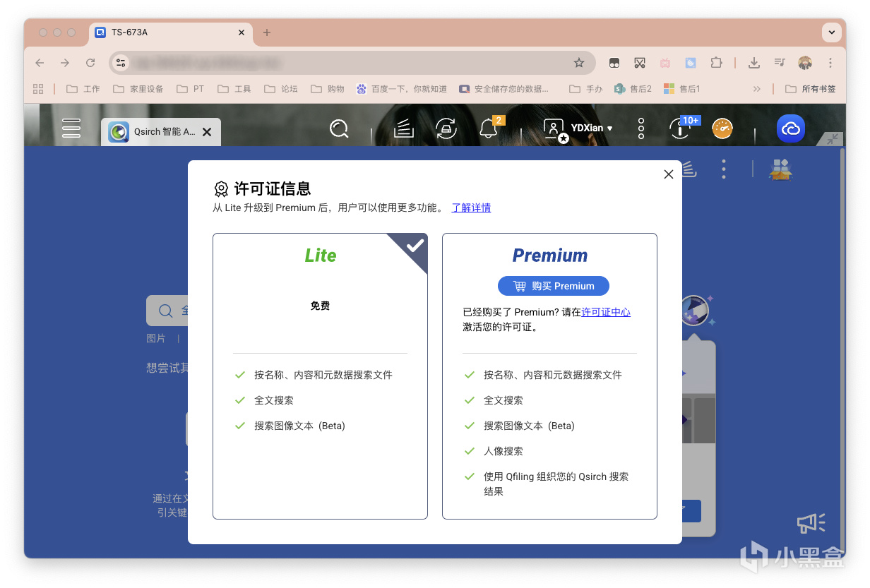Select the Premium plan card title
This screenshot has height=588, width=870.
[550, 256]
